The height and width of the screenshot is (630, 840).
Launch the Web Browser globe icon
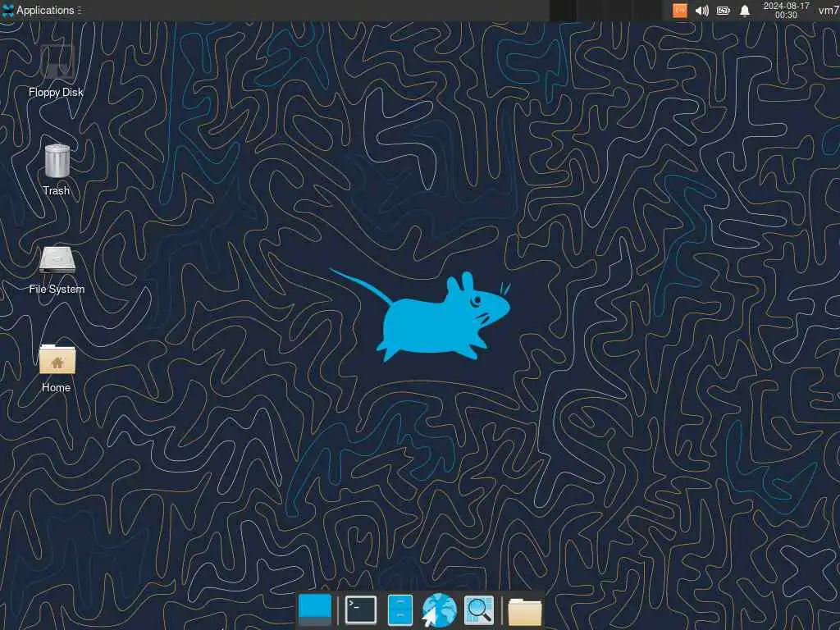point(439,609)
